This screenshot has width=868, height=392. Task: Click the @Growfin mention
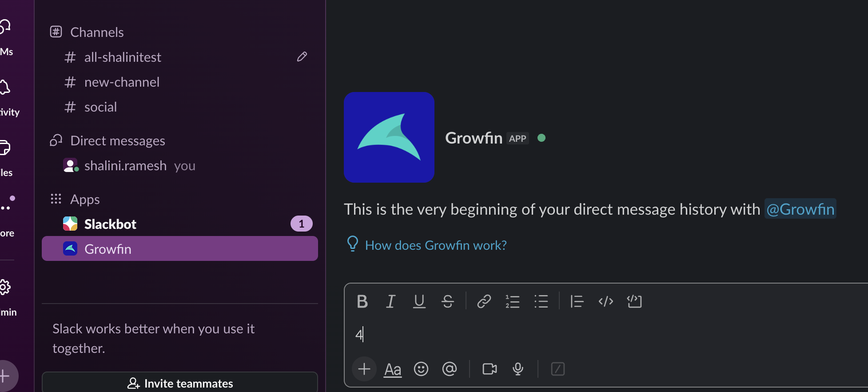(800, 209)
